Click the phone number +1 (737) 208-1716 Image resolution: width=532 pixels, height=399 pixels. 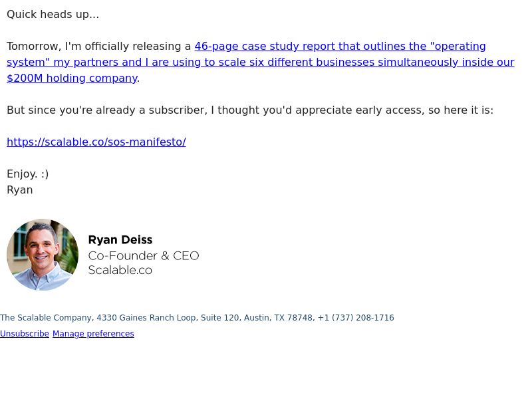356,318
